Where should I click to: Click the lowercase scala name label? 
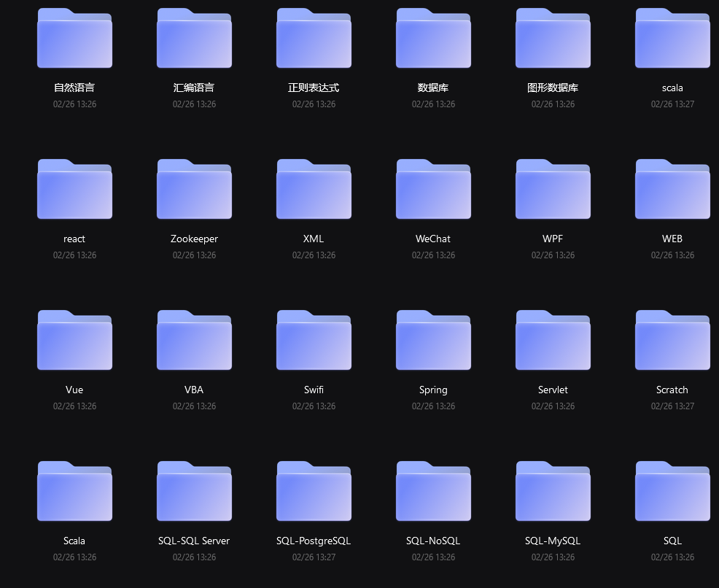point(672,88)
